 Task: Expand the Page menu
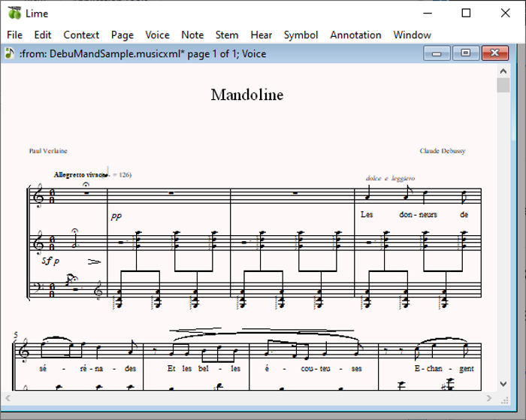point(122,35)
